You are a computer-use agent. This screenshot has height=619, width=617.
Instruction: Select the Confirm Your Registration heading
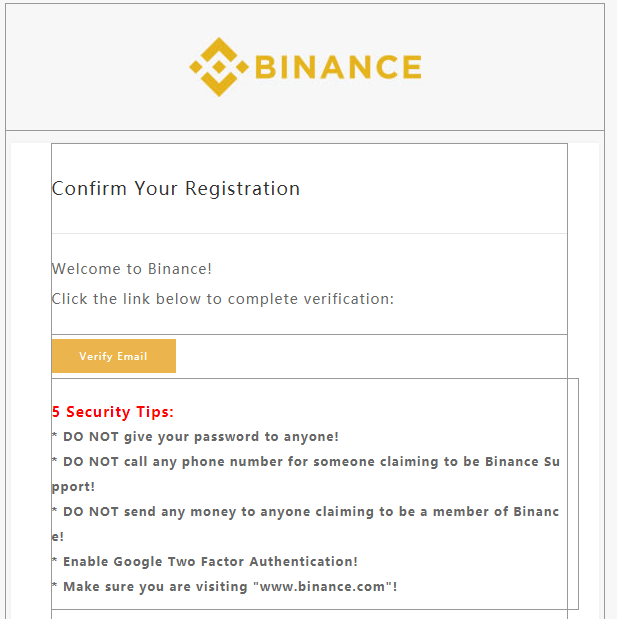point(176,188)
